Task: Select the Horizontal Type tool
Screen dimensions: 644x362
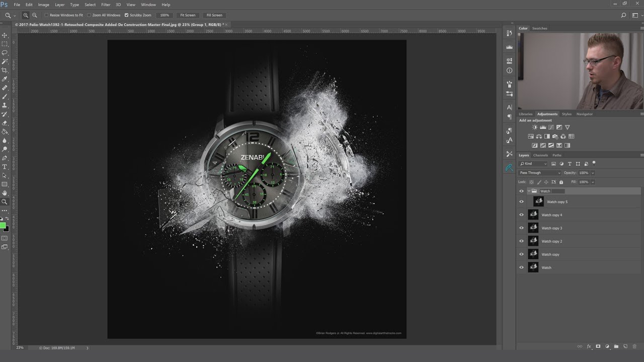Action: coord(5,166)
